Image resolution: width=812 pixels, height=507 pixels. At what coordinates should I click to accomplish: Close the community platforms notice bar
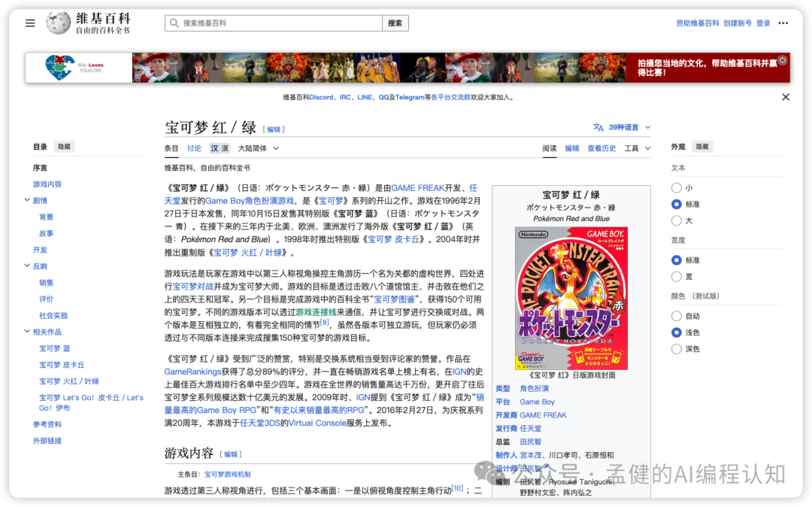point(786,96)
